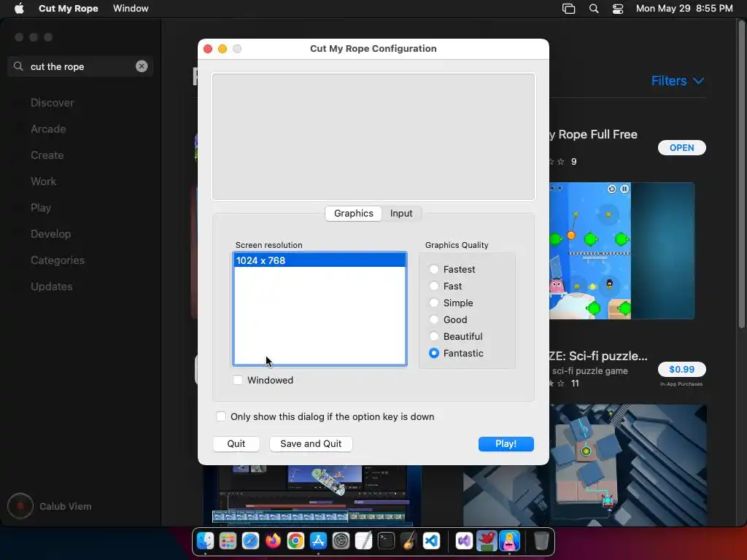Click the $0.99 price button

[682, 370]
